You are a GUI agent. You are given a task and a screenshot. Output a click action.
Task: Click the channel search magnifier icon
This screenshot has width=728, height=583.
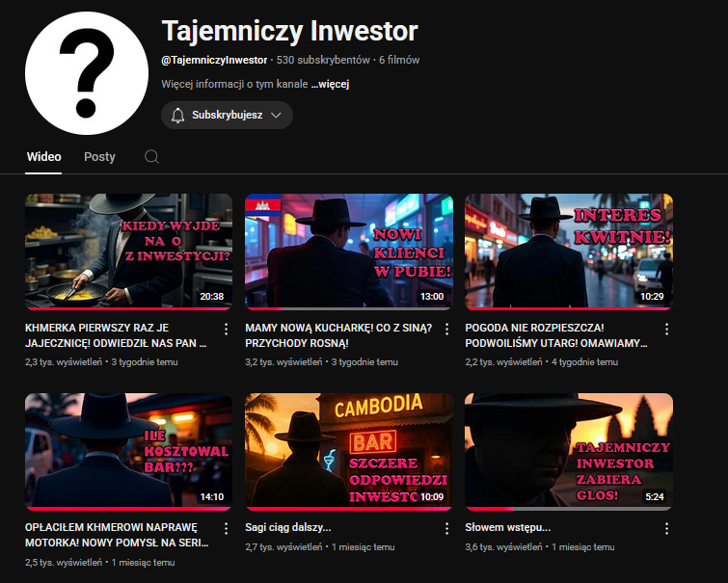151,157
